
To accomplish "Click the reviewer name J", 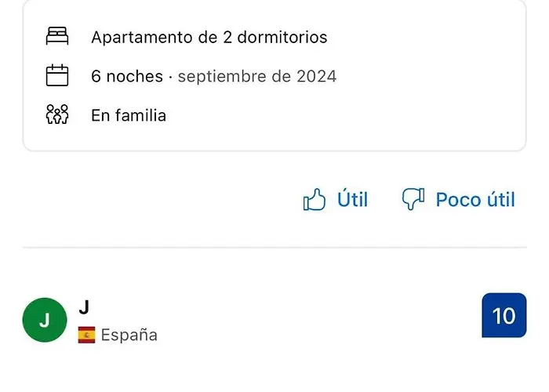I will click(x=84, y=308).
